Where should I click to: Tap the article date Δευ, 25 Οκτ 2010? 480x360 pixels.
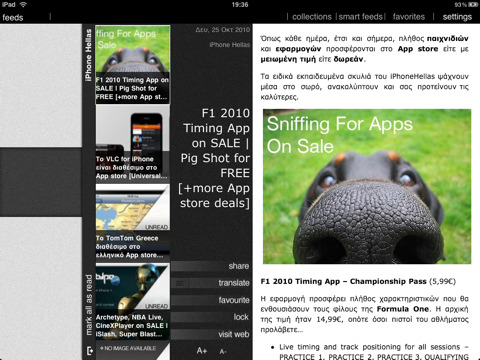coord(223,30)
